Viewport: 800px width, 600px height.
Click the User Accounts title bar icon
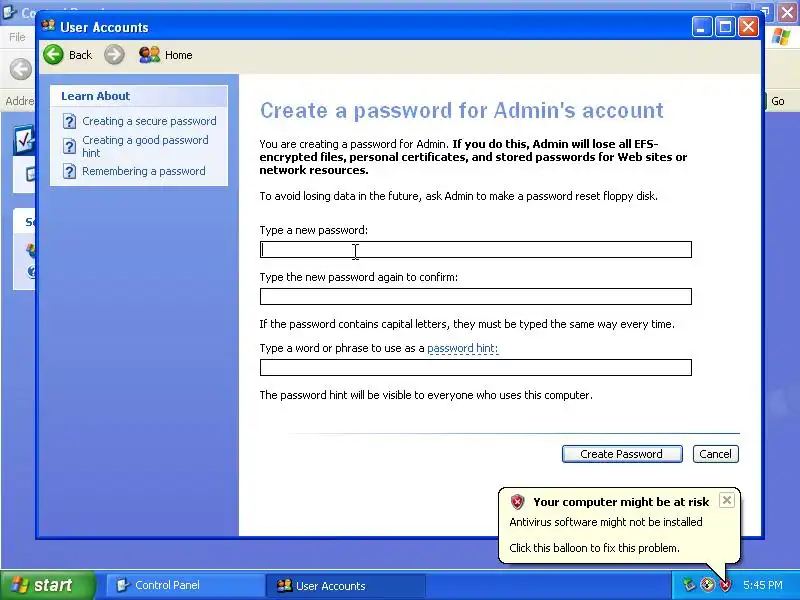pyautogui.click(x=48, y=26)
